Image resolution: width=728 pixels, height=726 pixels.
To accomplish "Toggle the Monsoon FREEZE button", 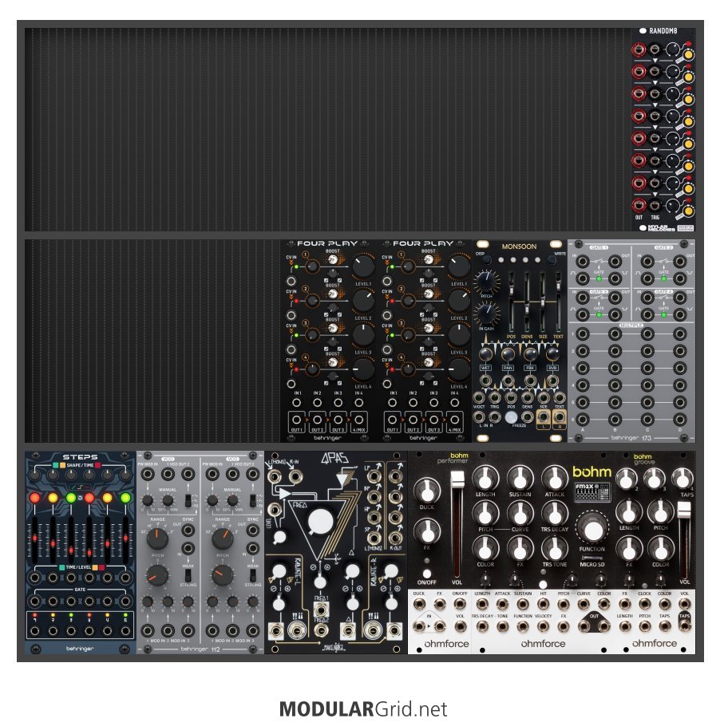I will [511, 416].
